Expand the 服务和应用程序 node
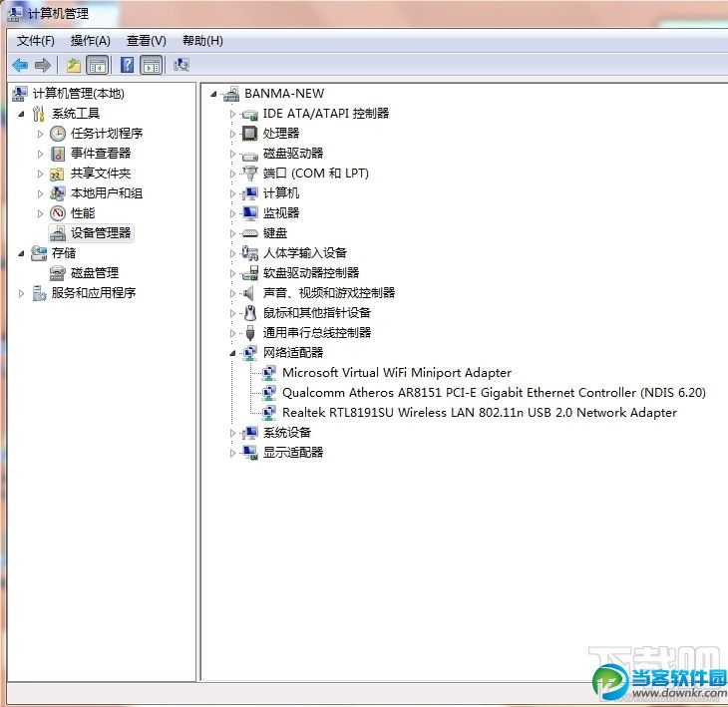728x707 pixels. tap(21, 293)
